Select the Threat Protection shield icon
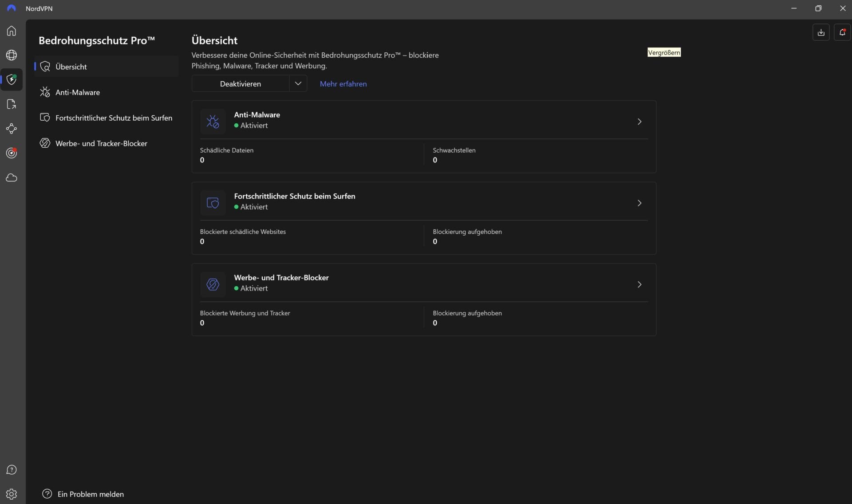Screen dimensions: 852x504 point(12,79)
